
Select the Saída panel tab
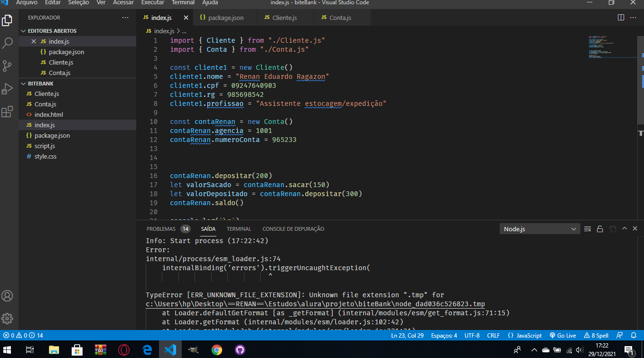(208, 229)
